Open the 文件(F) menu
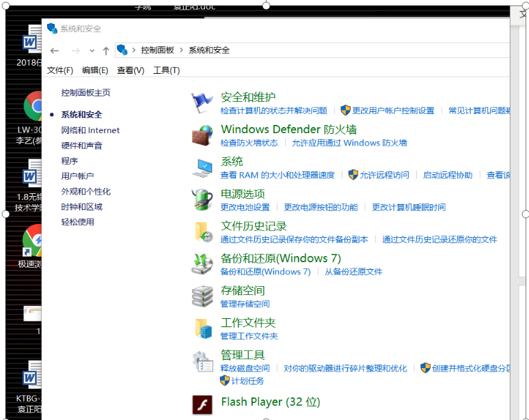This screenshot has width=529, height=420. point(60,70)
